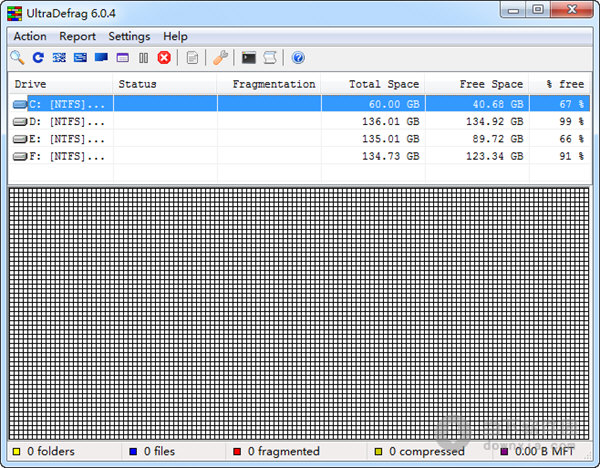Click the Full optimization icon

pyautogui.click(x=101, y=58)
